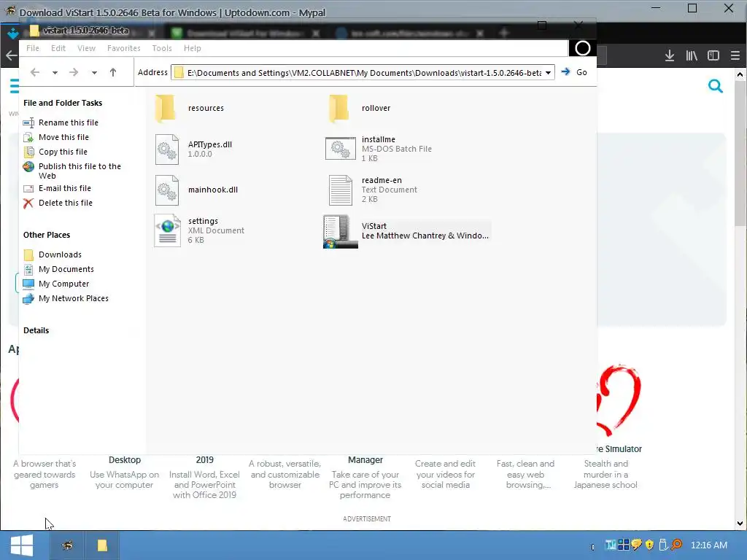This screenshot has width=747, height=560.
Task: Toggle Mypal sidebar icon
Action: point(713,55)
